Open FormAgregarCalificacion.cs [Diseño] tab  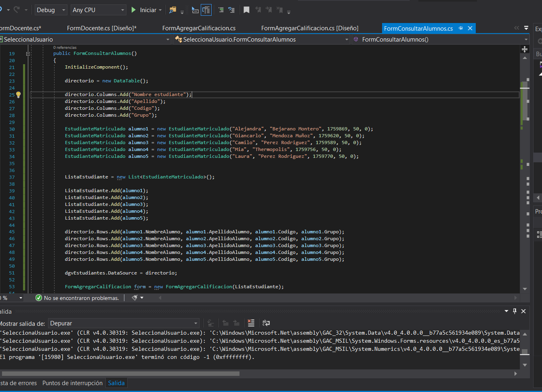coord(310,28)
